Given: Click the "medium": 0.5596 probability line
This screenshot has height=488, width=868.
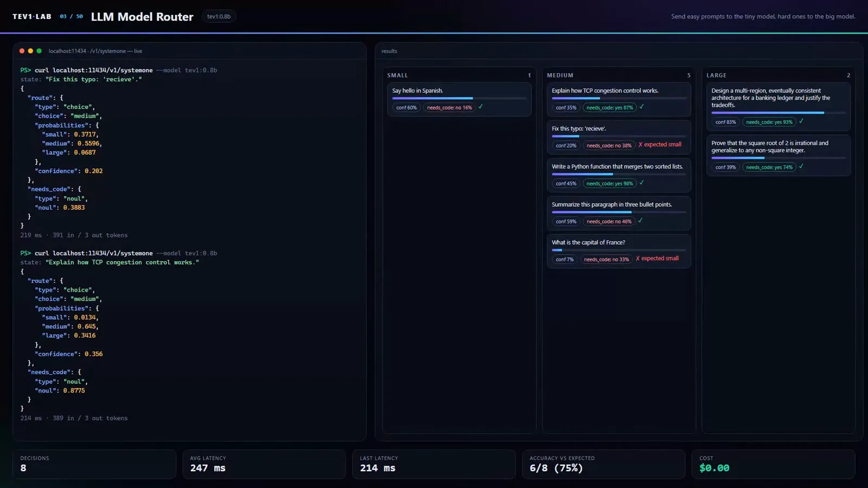Looking at the screenshot, I should pyautogui.click(x=72, y=144).
